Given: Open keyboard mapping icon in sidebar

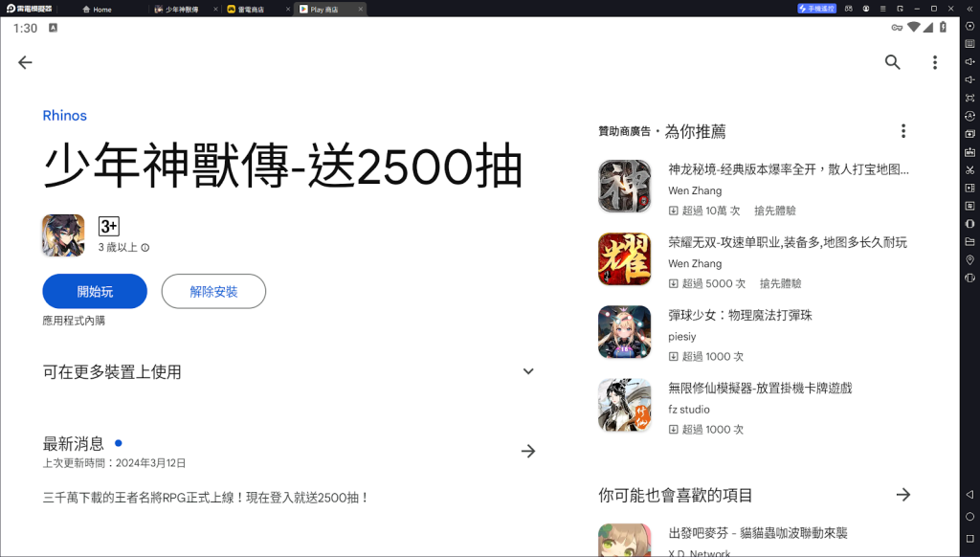Looking at the screenshot, I should tap(970, 44).
